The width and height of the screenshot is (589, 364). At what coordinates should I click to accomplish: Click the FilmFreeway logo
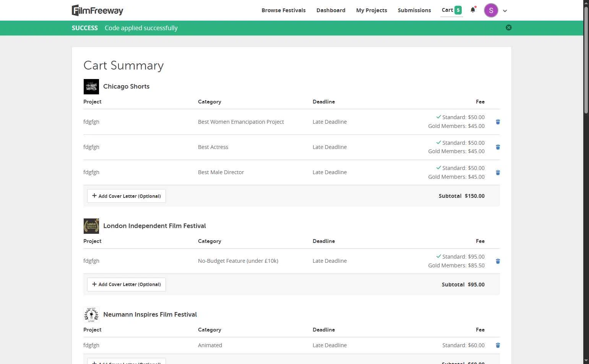point(97,10)
